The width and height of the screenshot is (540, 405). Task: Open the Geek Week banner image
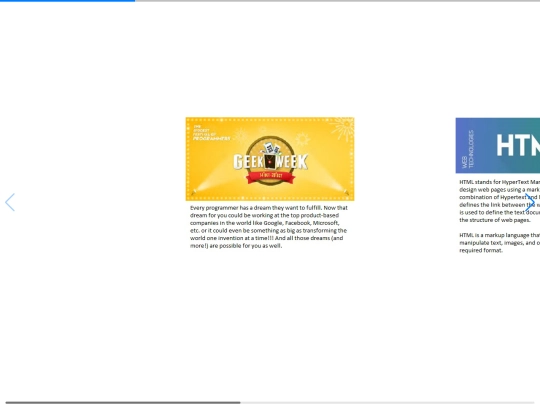(x=270, y=159)
